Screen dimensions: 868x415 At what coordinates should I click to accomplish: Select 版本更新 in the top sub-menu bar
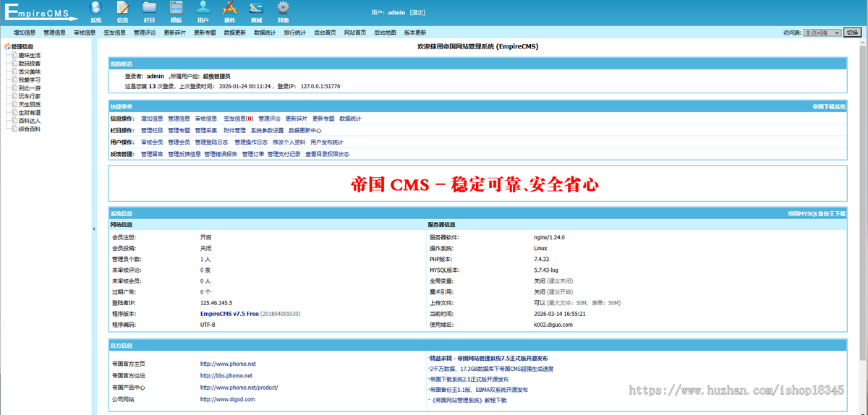click(415, 33)
